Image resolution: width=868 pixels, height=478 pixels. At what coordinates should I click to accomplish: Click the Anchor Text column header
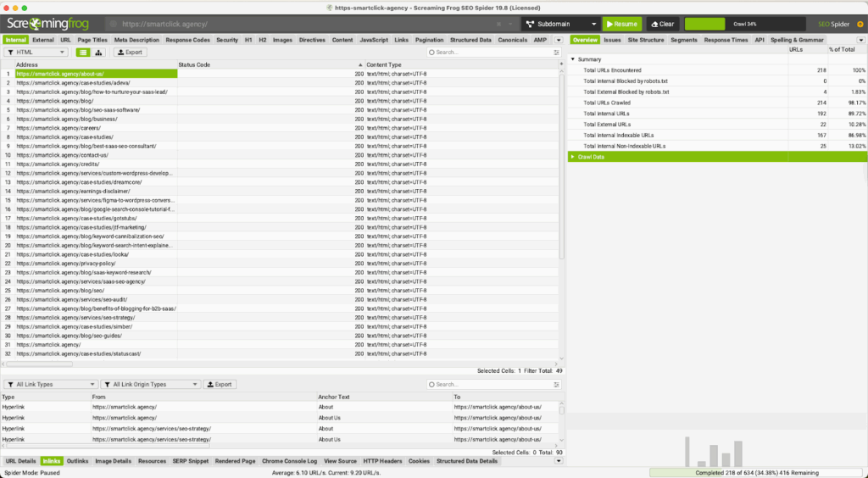[x=384, y=397]
